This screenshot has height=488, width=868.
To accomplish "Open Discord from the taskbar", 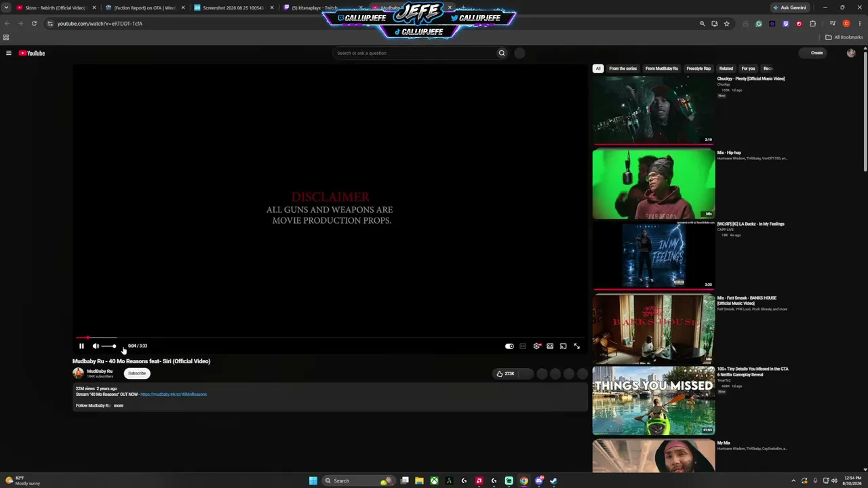I will pos(538,481).
